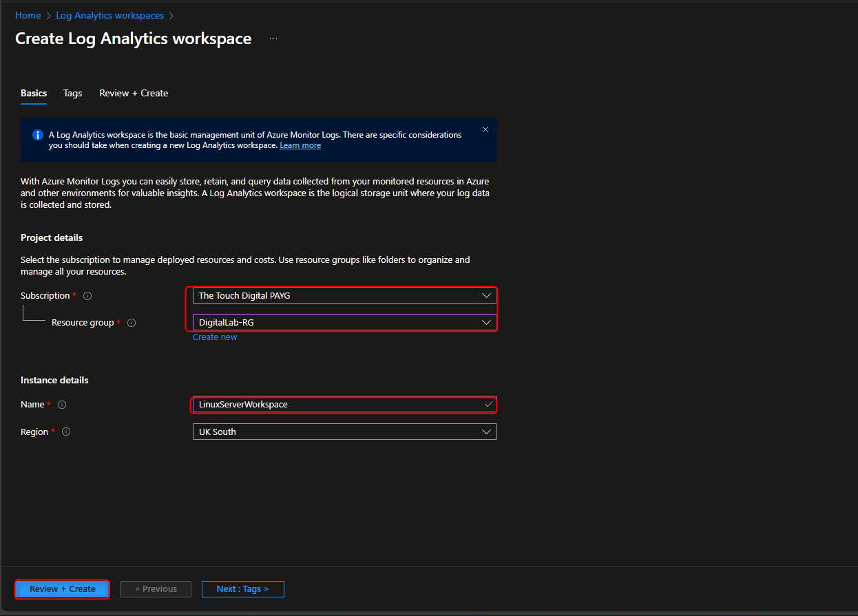Click the info icon beside Name

62,405
